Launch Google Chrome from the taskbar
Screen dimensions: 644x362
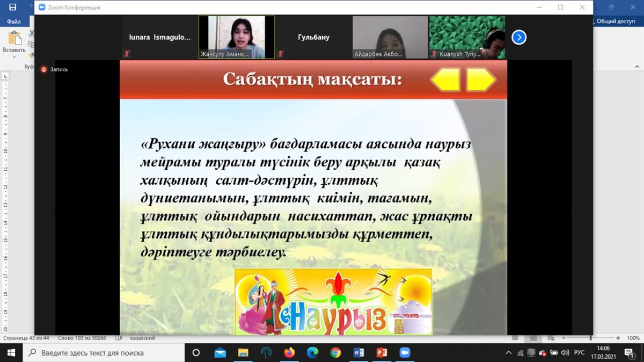coord(335,353)
